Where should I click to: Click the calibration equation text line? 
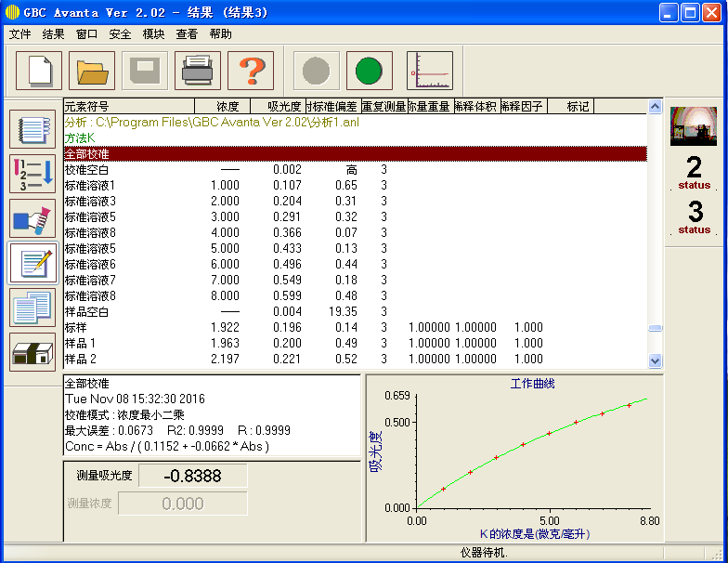167,446
